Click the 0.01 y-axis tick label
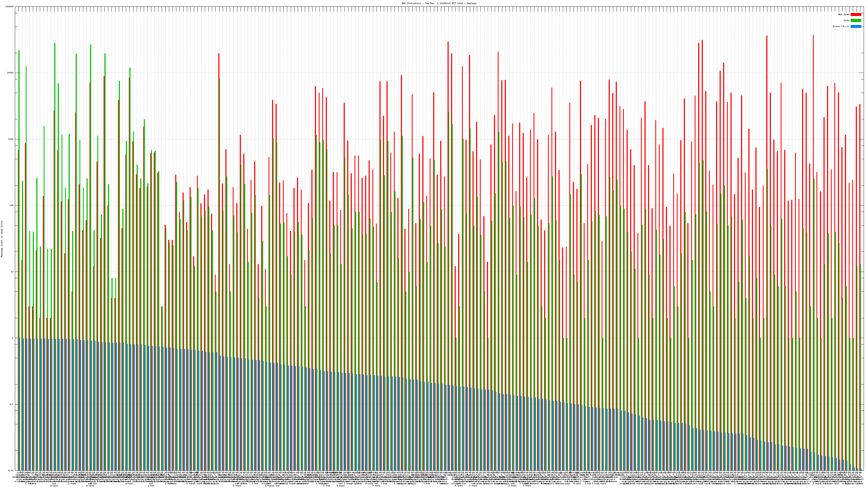868x488 pixels. pyautogui.click(x=11, y=470)
